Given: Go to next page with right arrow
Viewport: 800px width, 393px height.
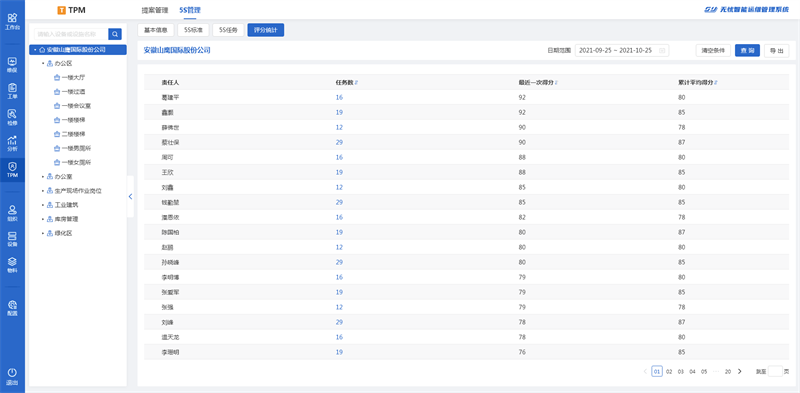Looking at the screenshot, I should (740, 372).
